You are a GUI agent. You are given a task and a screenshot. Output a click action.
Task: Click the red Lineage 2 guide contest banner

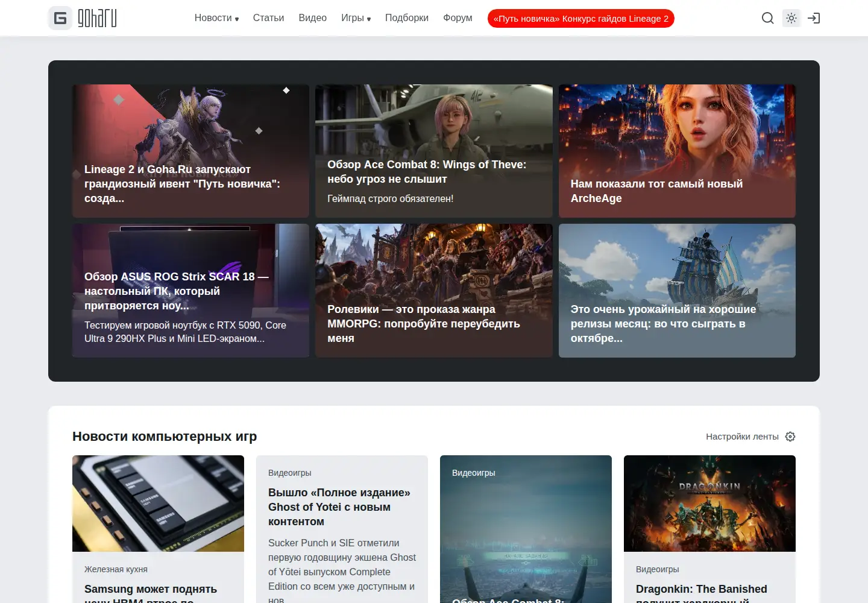[581, 19]
